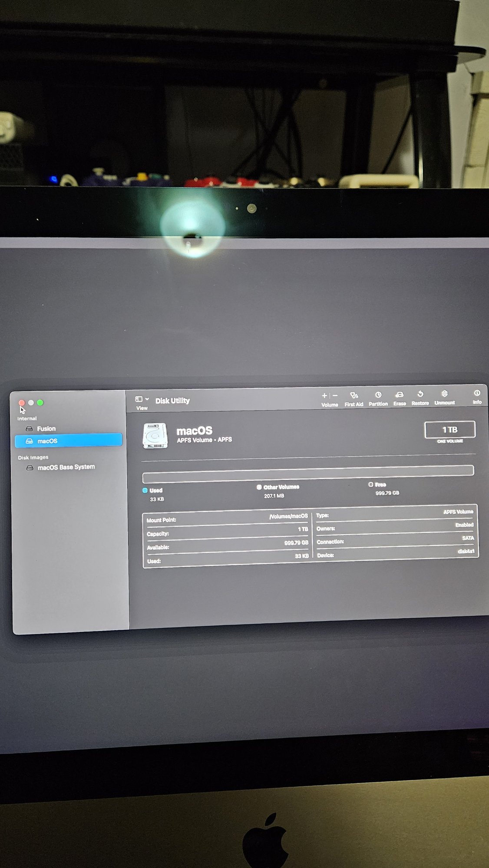The height and width of the screenshot is (868, 489).
Task: Click the blue Used legend dot
Action: tap(145, 490)
